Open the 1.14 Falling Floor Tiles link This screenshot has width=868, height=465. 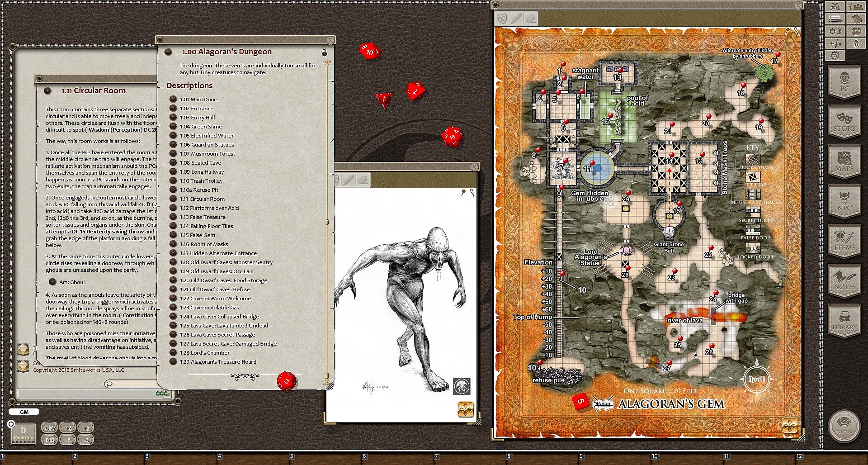pos(213,226)
